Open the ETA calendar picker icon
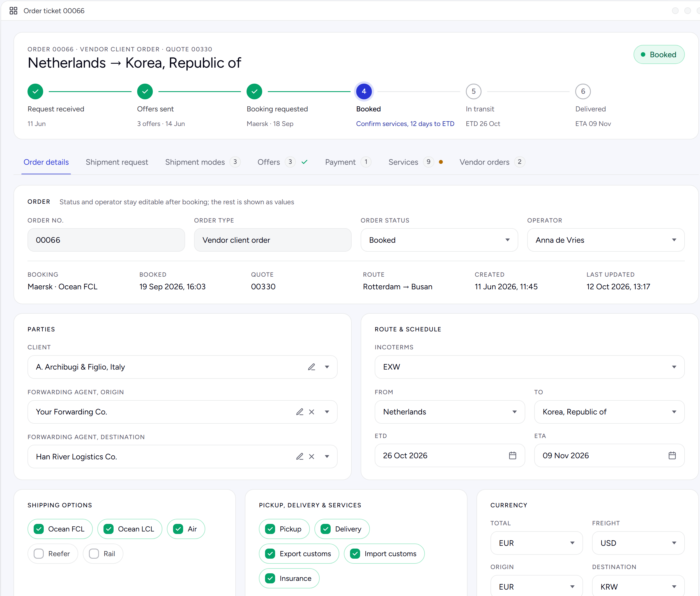 point(672,455)
